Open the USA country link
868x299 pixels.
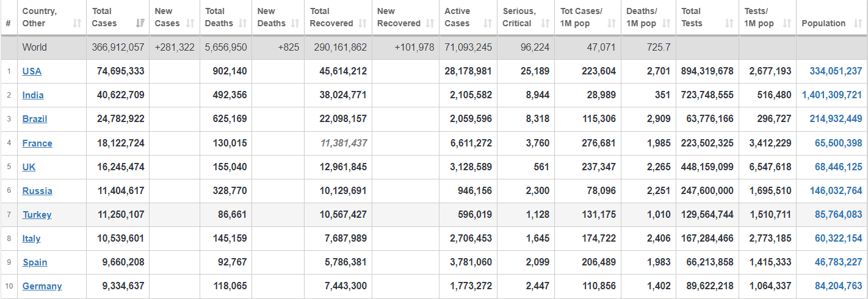pyautogui.click(x=32, y=71)
